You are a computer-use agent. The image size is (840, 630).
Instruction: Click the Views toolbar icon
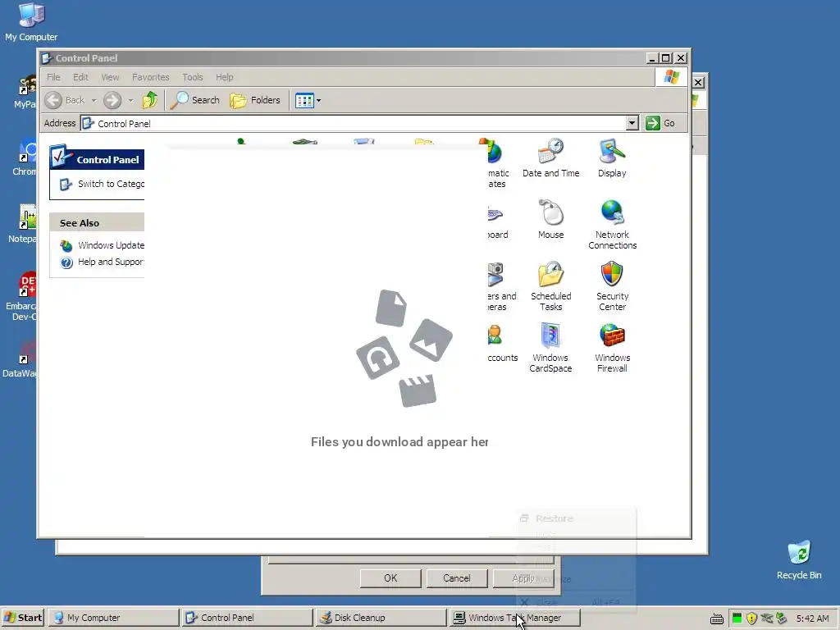[304, 100]
